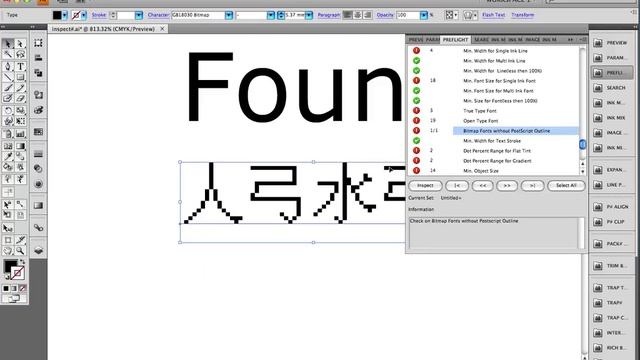Viewport: 640px width, 360px height.
Task: Click the first item |< button
Action: pyautogui.click(x=457, y=185)
